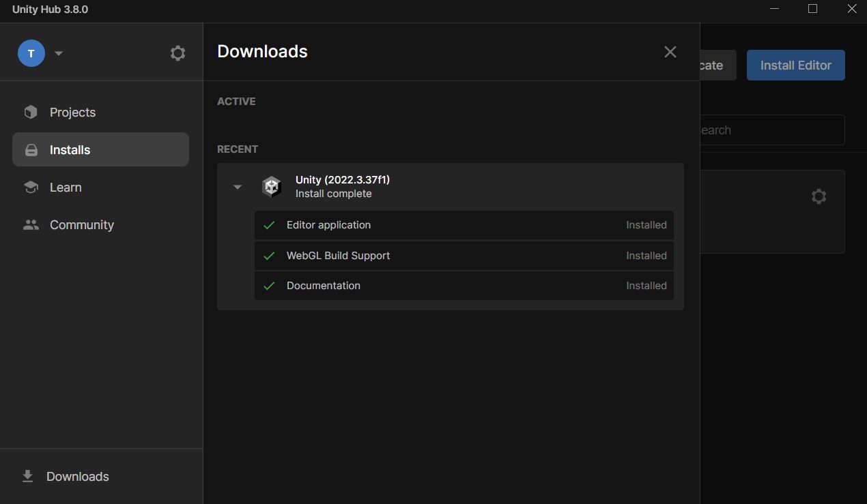The height and width of the screenshot is (504, 867).
Task: Click Installed status for WebGL Build Support
Action: coord(646,256)
